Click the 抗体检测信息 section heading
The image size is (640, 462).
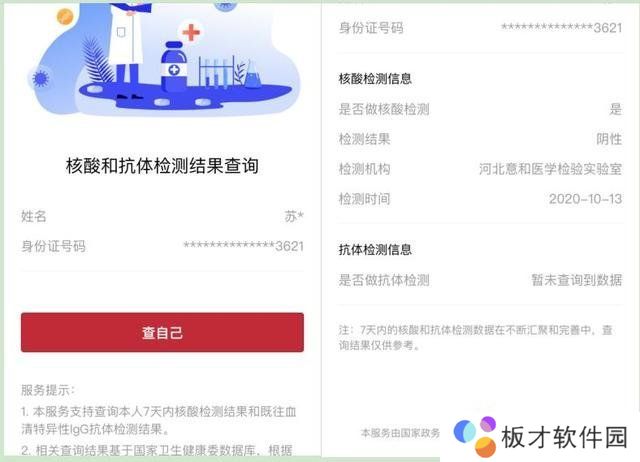[x=375, y=249]
